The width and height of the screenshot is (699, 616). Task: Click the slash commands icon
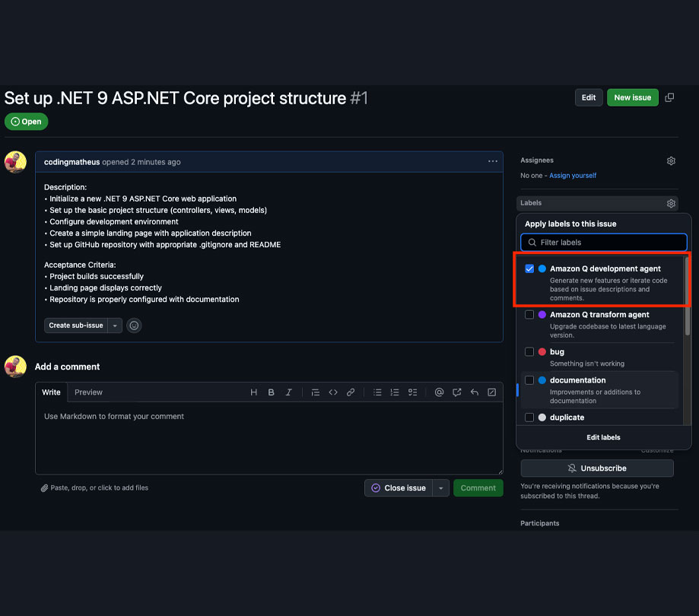(x=491, y=392)
